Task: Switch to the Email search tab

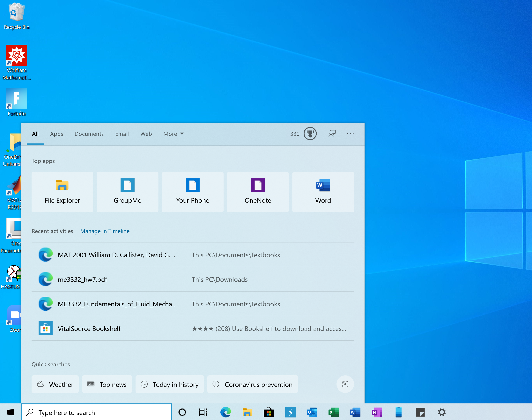Action: [x=122, y=134]
